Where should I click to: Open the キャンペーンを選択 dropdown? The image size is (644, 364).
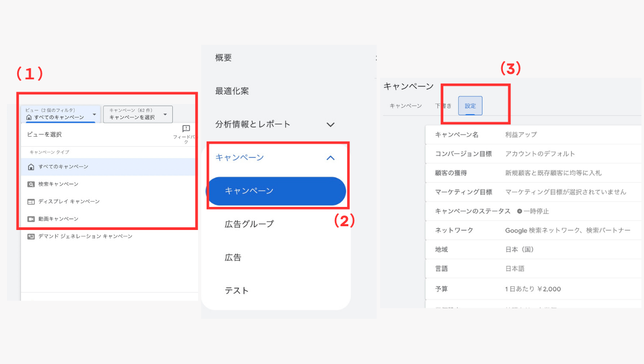click(138, 114)
